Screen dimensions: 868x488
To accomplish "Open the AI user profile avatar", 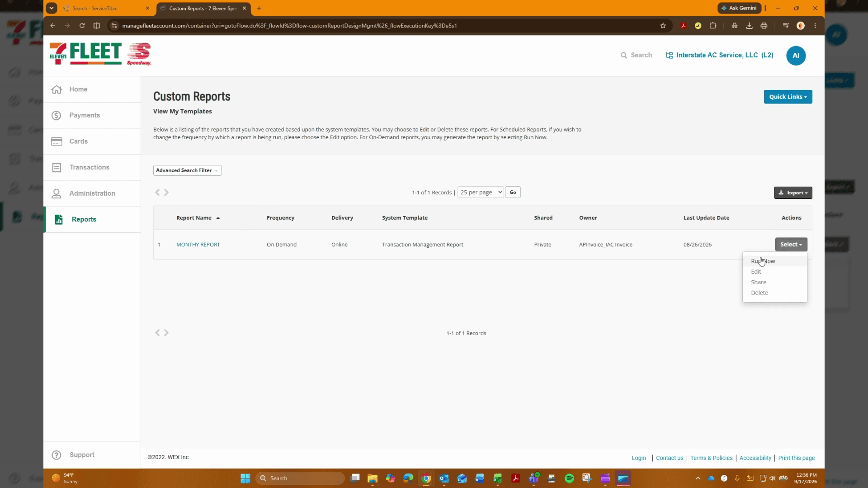I will 796,56.
